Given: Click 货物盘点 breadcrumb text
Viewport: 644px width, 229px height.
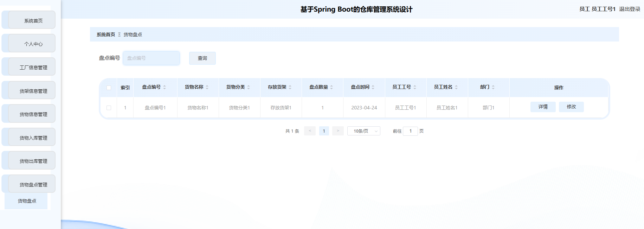Looking at the screenshot, I should [133, 34].
